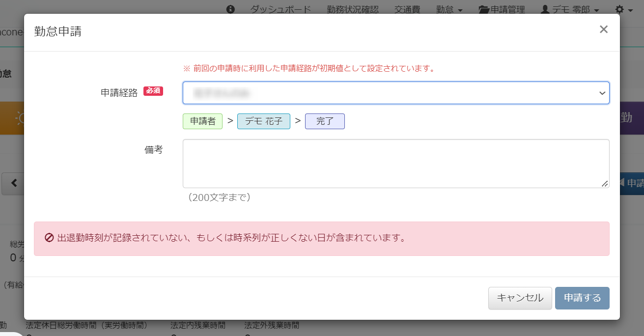Click inside the 備考 text area
This screenshot has width=644, height=336.
click(x=396, y=164)
